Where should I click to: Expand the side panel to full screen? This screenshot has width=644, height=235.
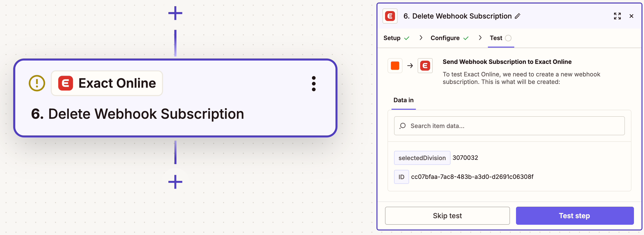pos(617,16)
